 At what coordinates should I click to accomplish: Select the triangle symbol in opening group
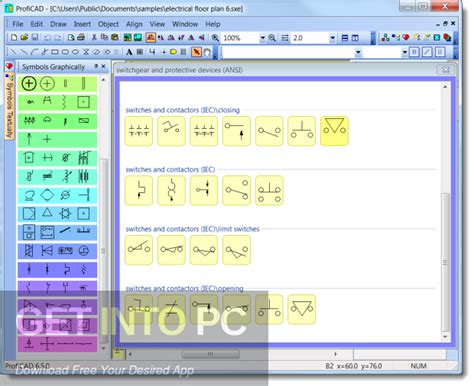click(302, 309)
